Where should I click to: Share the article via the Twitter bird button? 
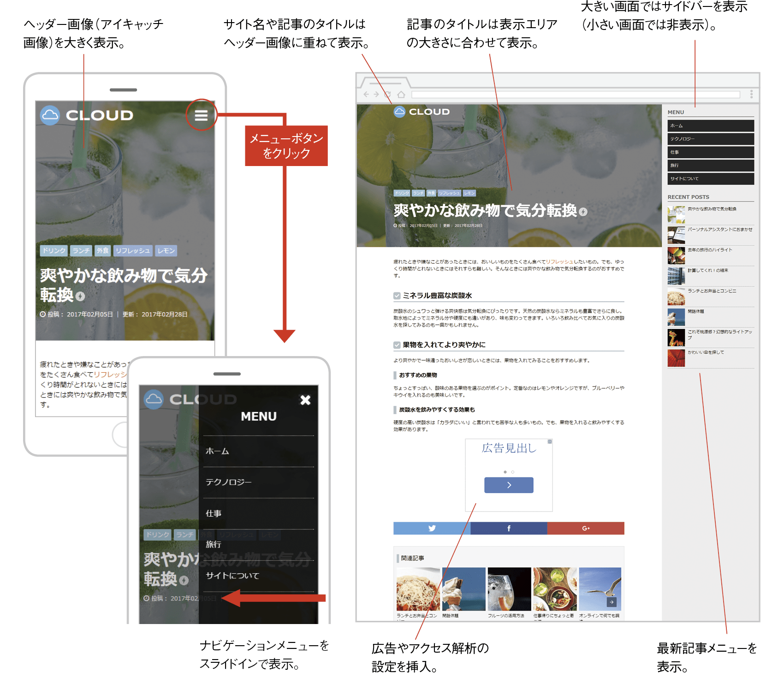pos(432,528)
